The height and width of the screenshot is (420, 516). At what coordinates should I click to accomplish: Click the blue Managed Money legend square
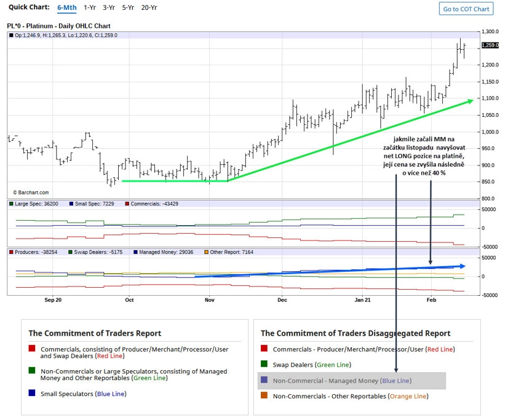click(x=135, y=252)
